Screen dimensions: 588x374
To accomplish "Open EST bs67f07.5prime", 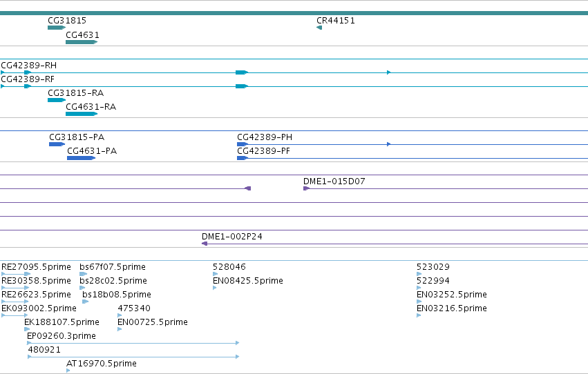I will coord(113,266).
